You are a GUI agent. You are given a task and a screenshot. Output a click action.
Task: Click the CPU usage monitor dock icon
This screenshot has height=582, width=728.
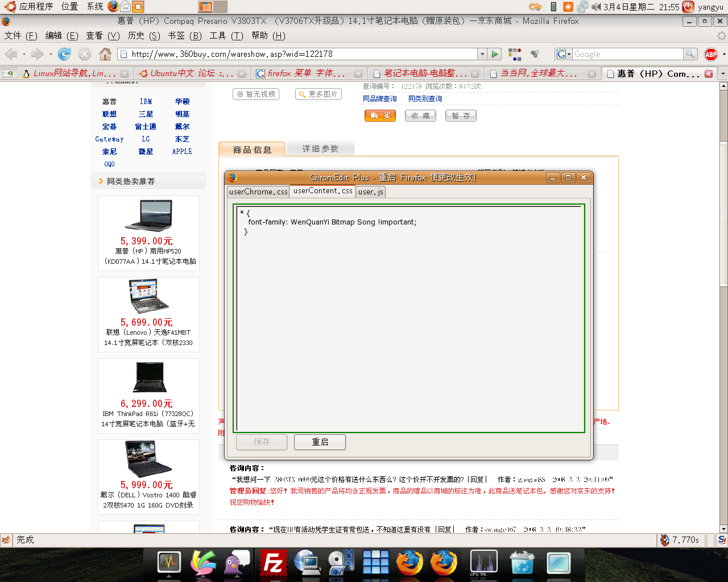484,563
